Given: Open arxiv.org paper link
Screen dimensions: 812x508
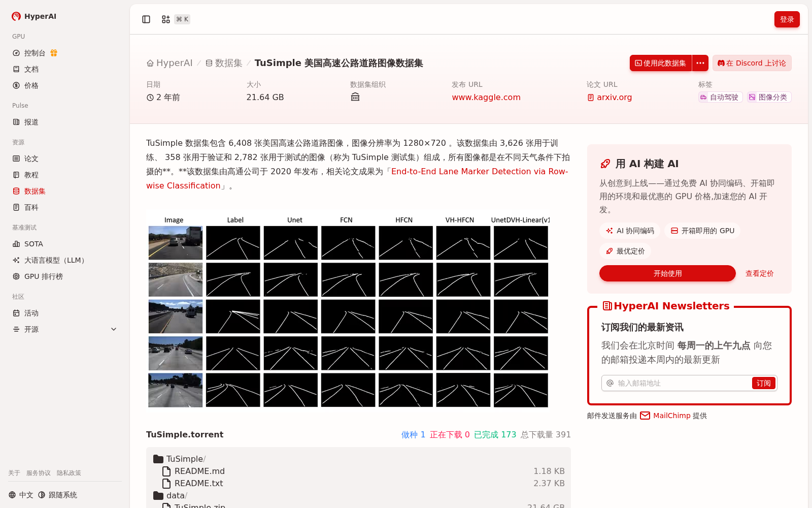Looking at the screenshot, I should click(x=610, y=97).
